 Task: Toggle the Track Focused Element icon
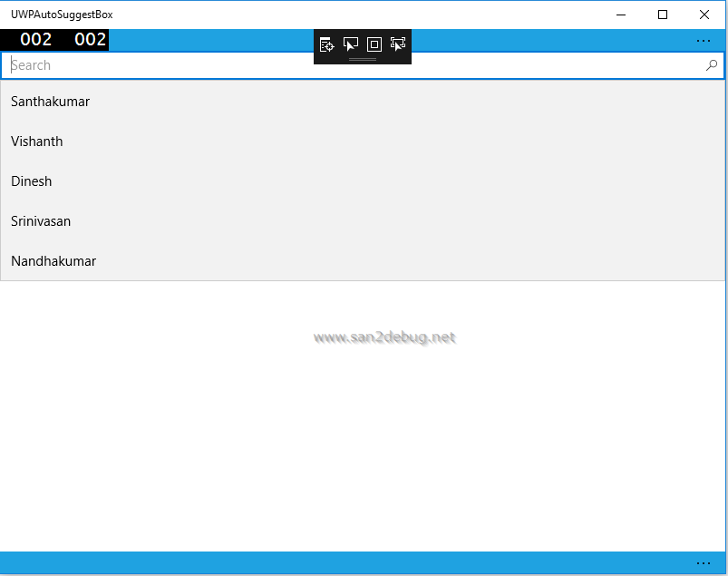398,44
